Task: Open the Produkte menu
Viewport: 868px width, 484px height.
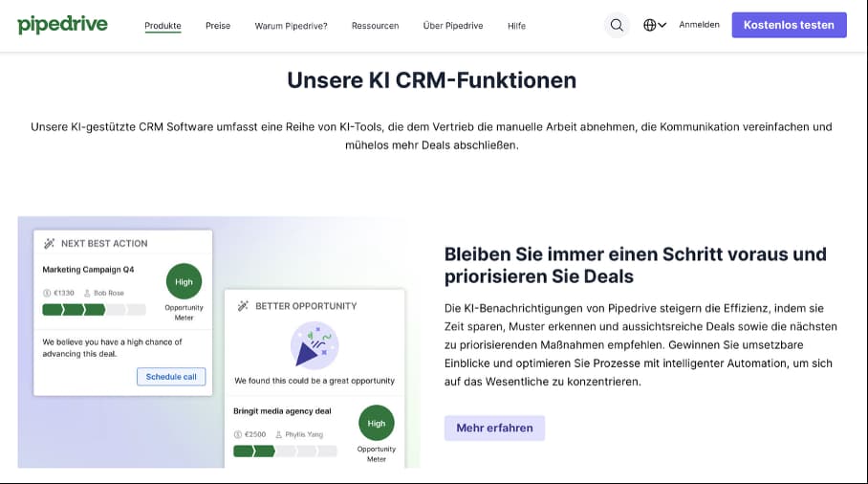Action: click(163, 26)
